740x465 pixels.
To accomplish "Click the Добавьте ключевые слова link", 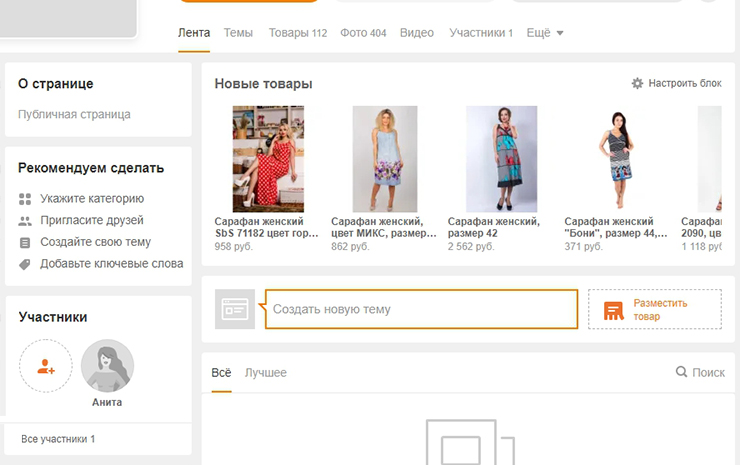I will (111, 264).
